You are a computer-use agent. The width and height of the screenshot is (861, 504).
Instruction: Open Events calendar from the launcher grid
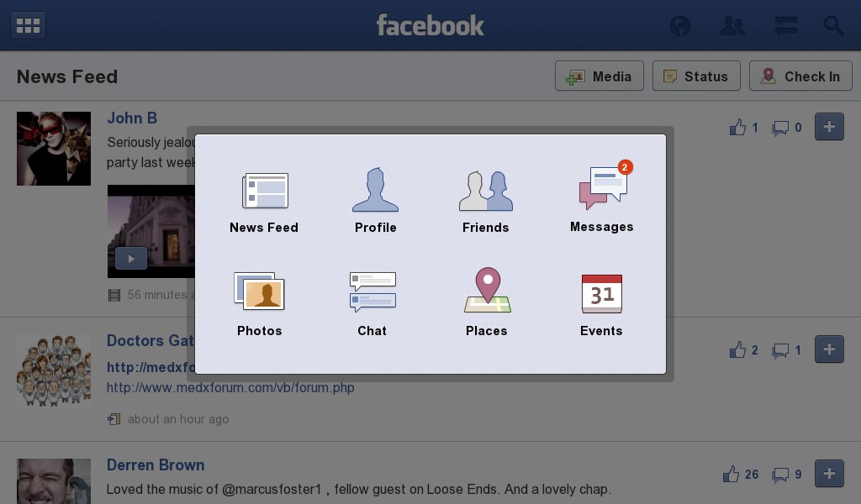[x=601, y=306]
